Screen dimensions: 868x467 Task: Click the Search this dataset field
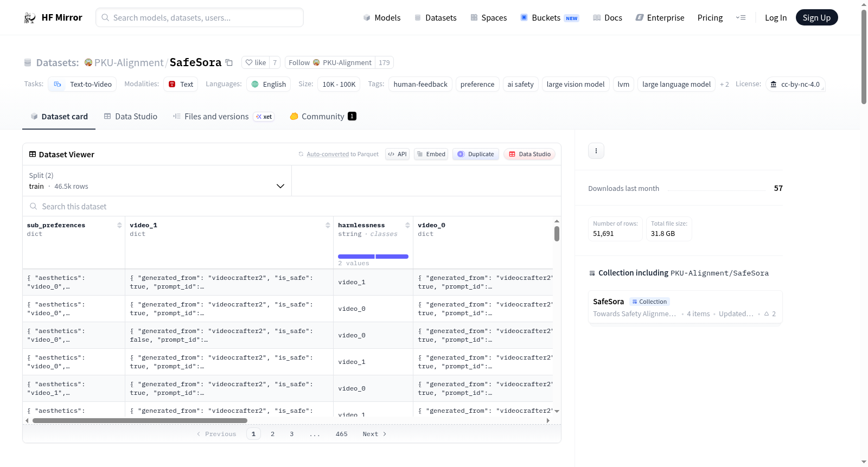point(292,207)
